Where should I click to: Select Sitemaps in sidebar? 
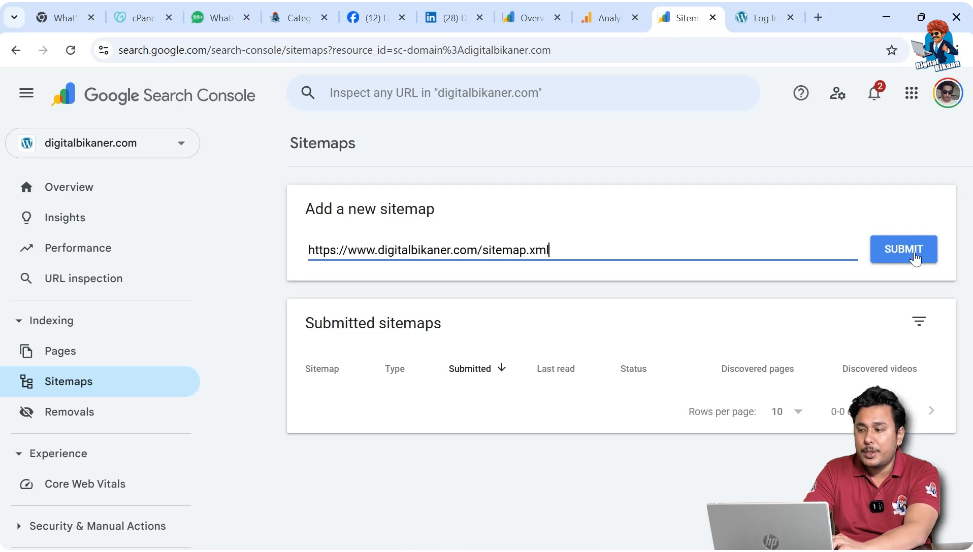(x=100, y=381)
